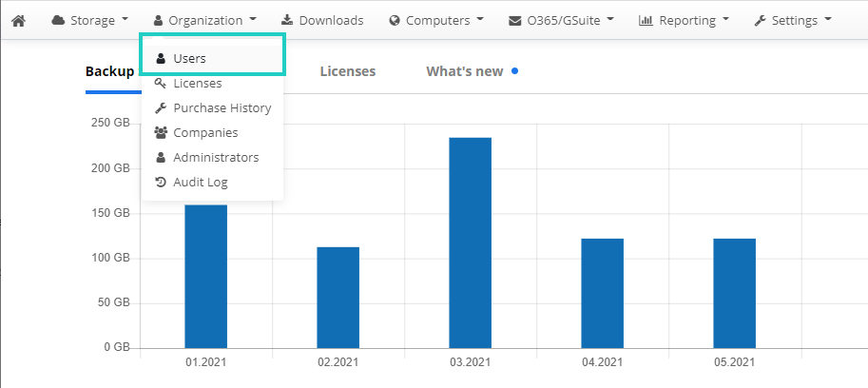Expand the Settings dropdown arrow

tap(828, 19)
